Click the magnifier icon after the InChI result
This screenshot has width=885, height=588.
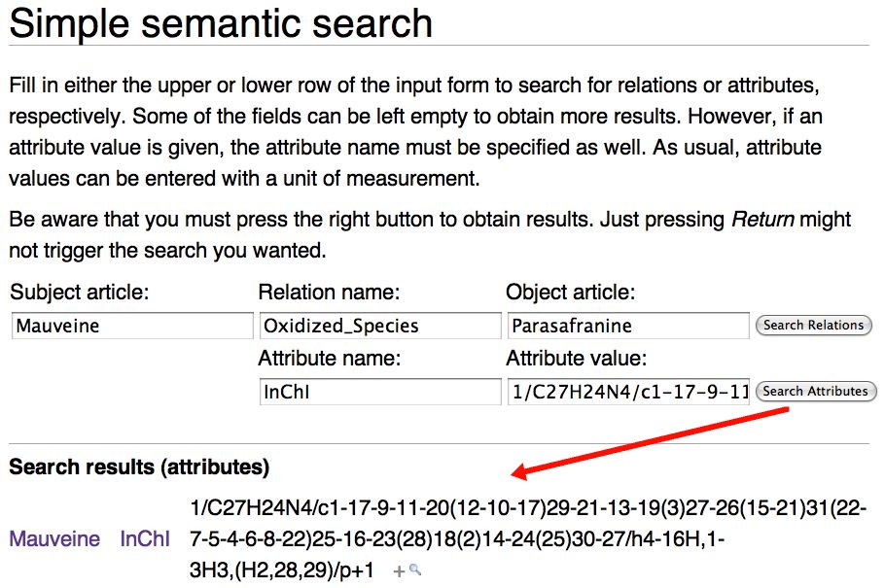pos(415,571)
